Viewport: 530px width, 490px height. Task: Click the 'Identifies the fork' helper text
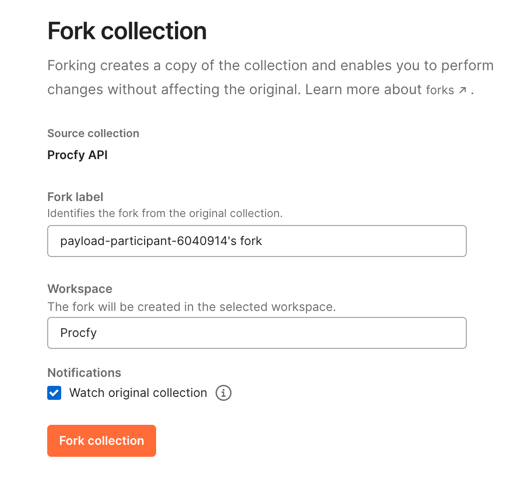(165, 213)
